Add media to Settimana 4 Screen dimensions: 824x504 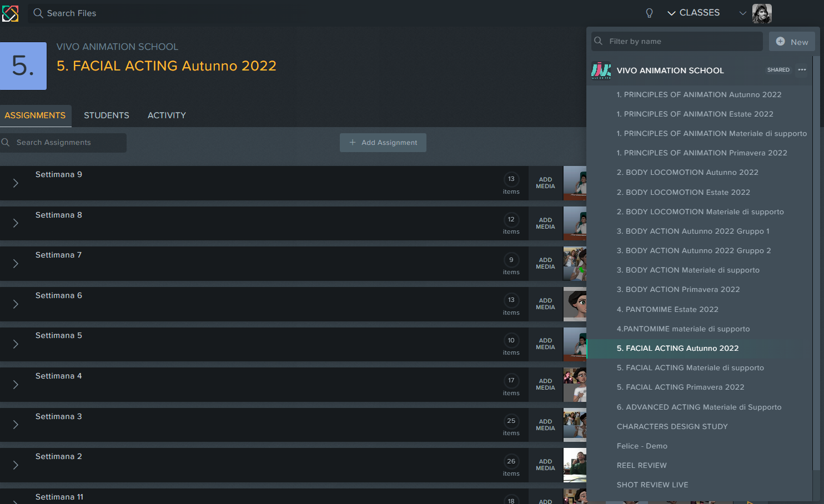[x=545, y=385]
